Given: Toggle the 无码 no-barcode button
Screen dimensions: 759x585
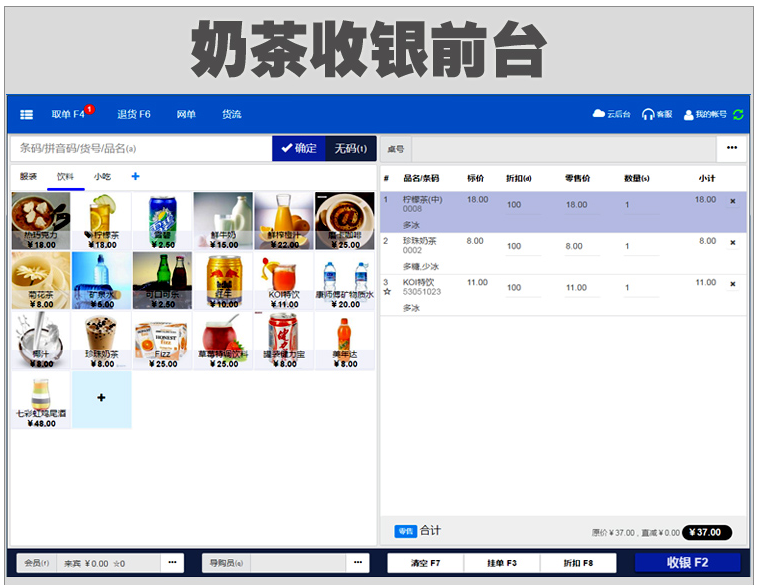Looking at the screenshot, I should click(x=350, y=149).
